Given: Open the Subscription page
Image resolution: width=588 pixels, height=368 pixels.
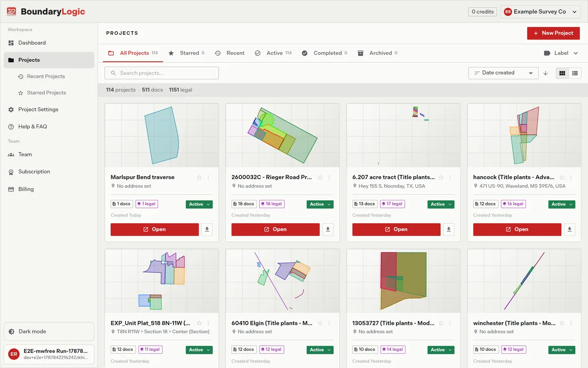Looking at the screenshot, I should pos(49,172).
